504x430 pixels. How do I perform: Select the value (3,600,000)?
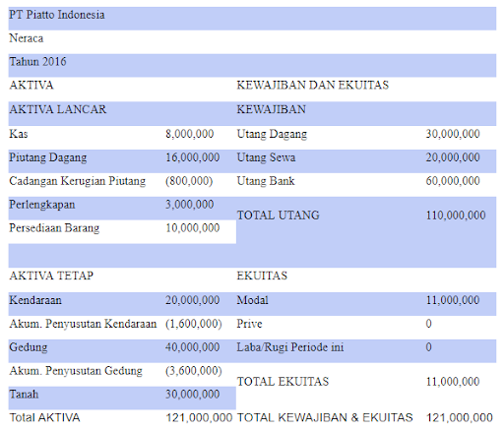click(x=194, y=371)
